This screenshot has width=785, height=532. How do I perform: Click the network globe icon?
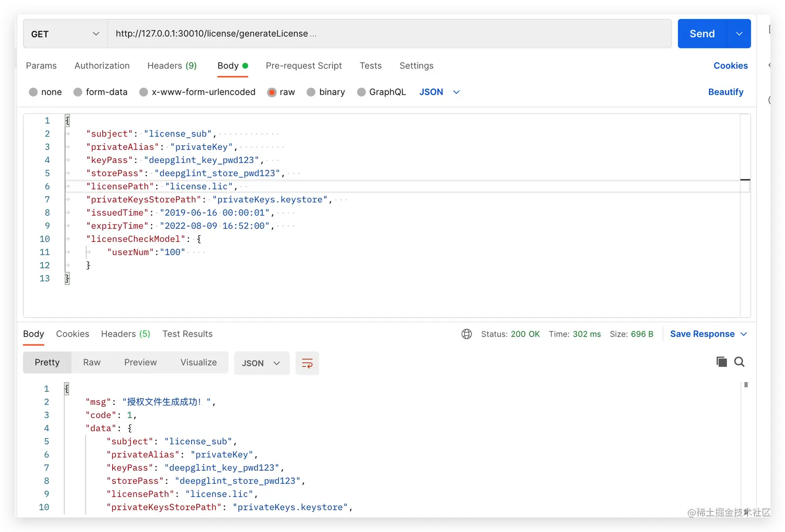point(467,334)
